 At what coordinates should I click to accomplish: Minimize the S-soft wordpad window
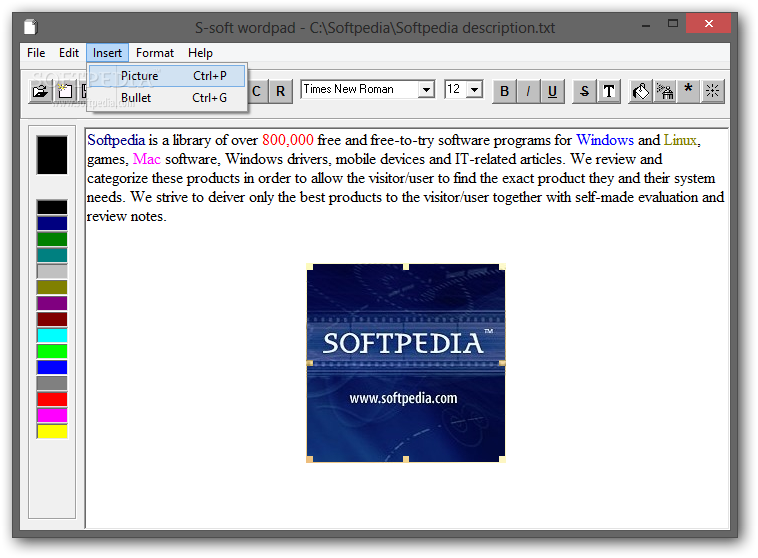(x=646, y=24)
